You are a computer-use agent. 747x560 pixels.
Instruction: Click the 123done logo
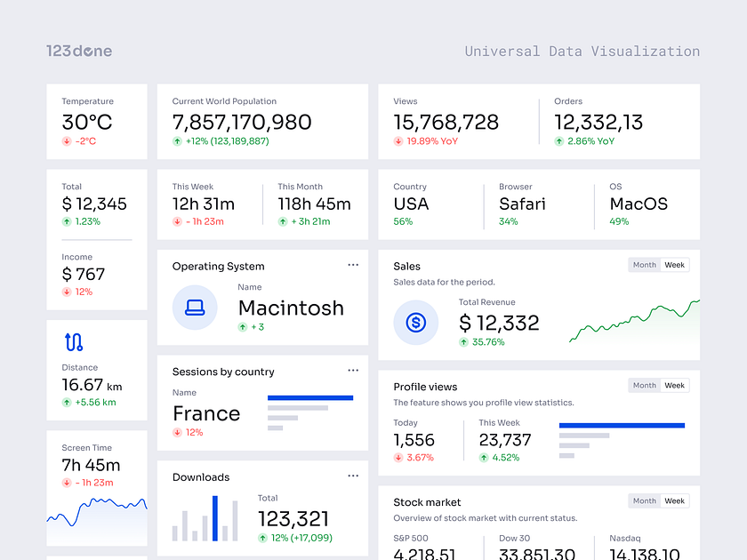[x=78, y=51]
